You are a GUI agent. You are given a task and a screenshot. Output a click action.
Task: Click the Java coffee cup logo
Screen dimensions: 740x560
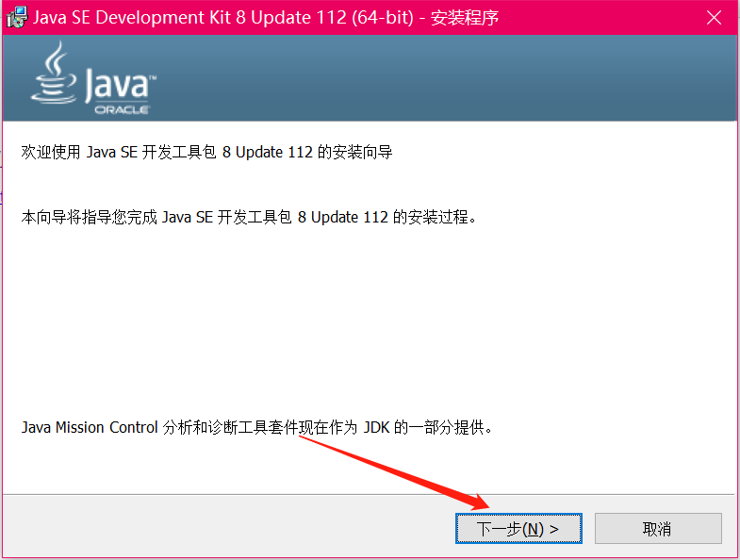click(54, 73)
